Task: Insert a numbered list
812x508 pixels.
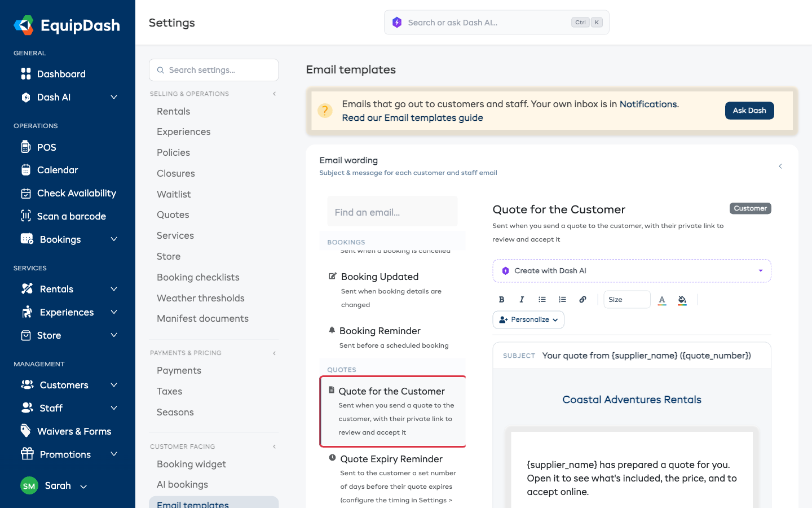Action: tap(562, 300)
